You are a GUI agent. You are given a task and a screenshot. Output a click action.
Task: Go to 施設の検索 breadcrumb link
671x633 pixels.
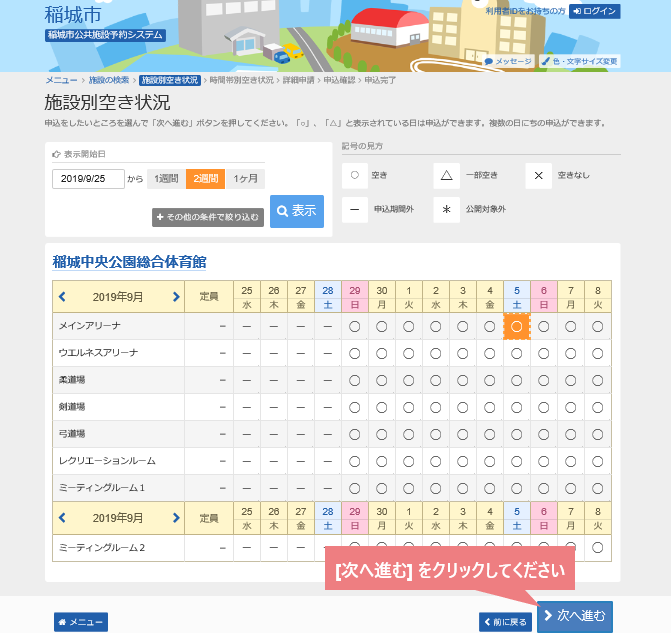click(x=109, y=80)
